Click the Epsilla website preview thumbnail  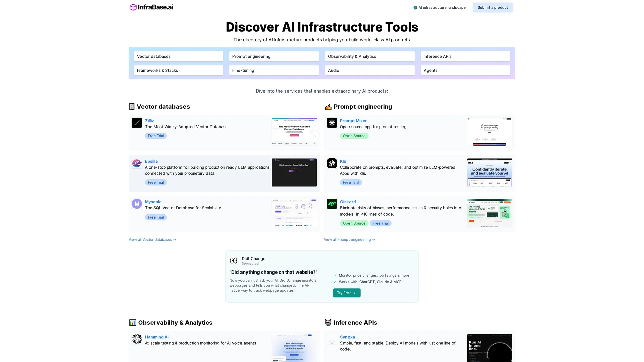click(x=294, y=172)
